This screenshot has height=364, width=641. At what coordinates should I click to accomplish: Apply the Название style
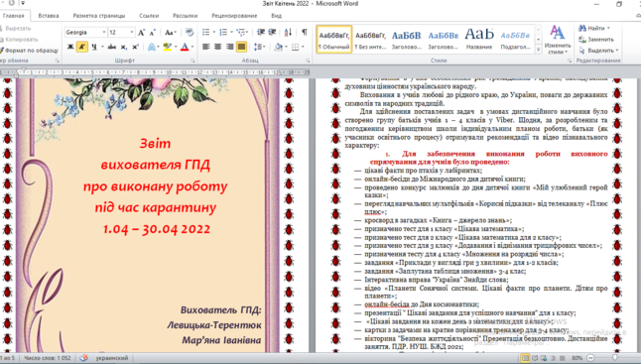479,40
